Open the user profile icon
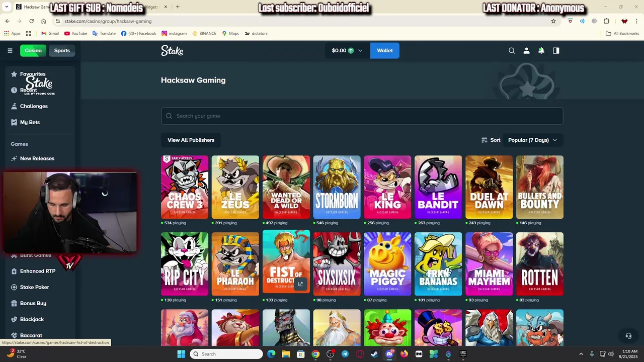 (x=526, y=50)
